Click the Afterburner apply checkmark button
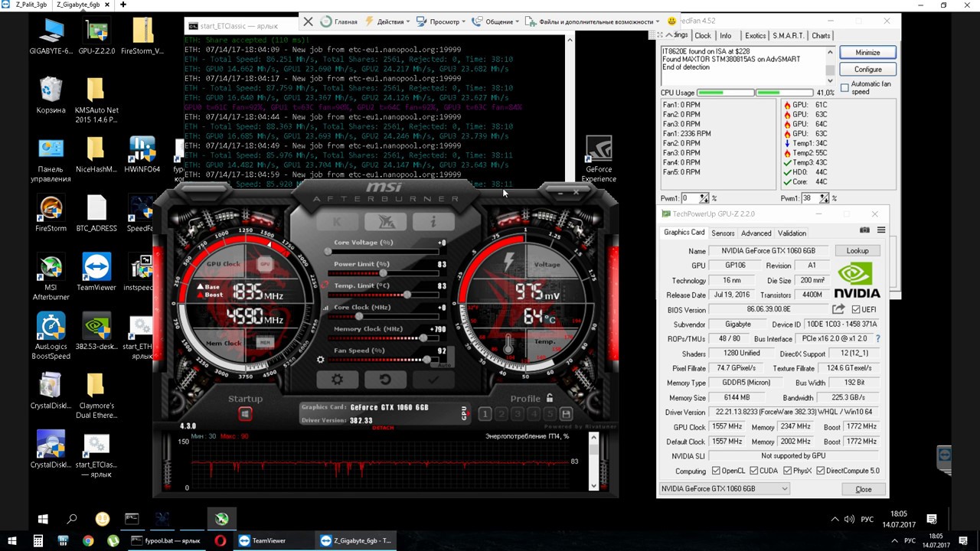980x551 pixels. point(433,380)
